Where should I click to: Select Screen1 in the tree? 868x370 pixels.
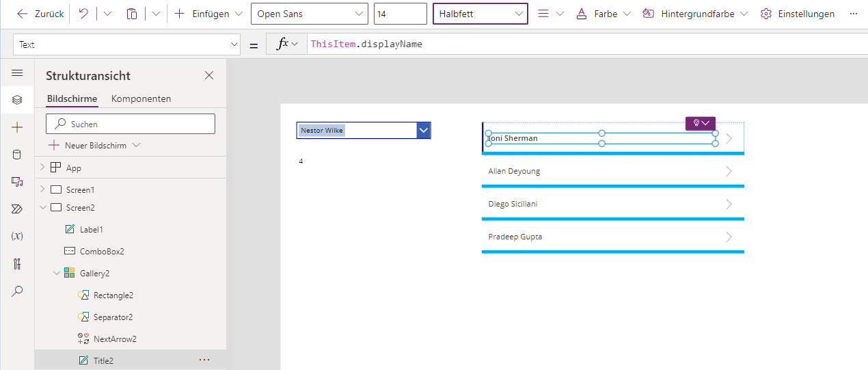(x=81, y=189)
